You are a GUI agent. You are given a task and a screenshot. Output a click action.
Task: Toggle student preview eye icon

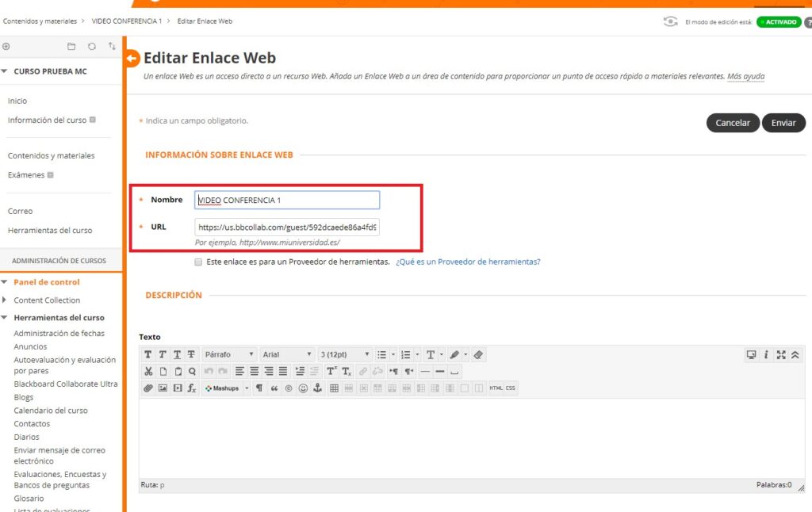click(x=671, y=22)
